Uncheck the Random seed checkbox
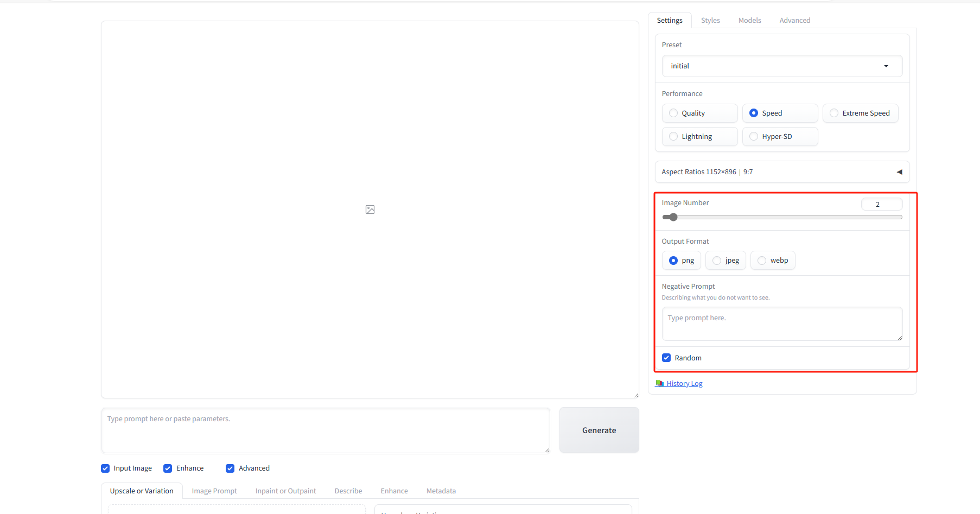The width and height of the screenshot is (980, 514). click(x=666, y=358)
